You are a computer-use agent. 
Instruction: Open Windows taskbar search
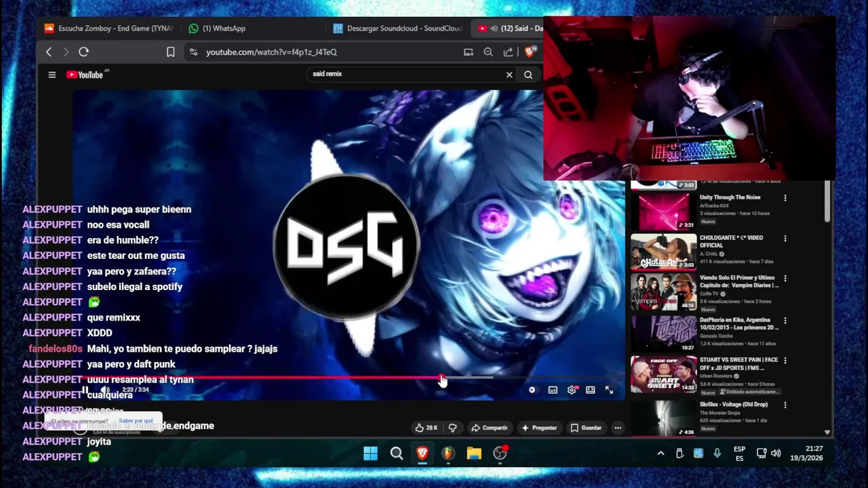point(397,453)
